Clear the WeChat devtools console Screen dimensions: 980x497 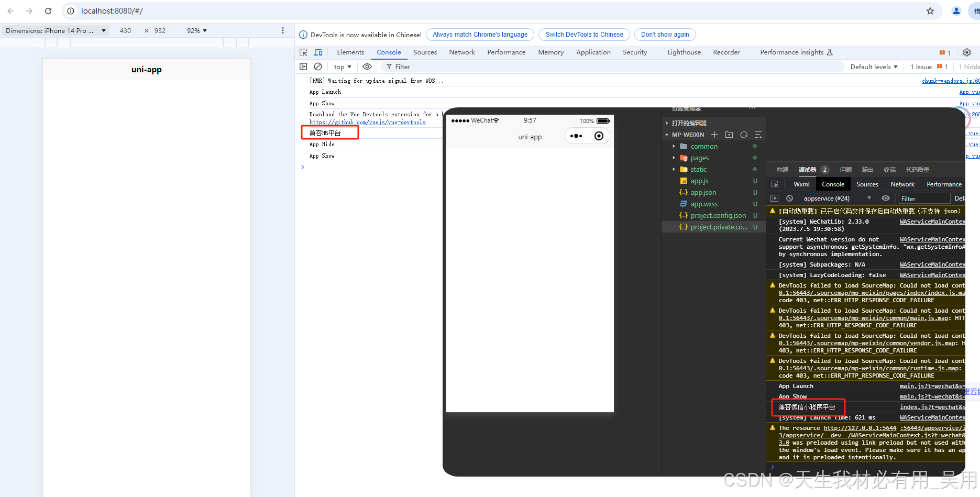789,198
